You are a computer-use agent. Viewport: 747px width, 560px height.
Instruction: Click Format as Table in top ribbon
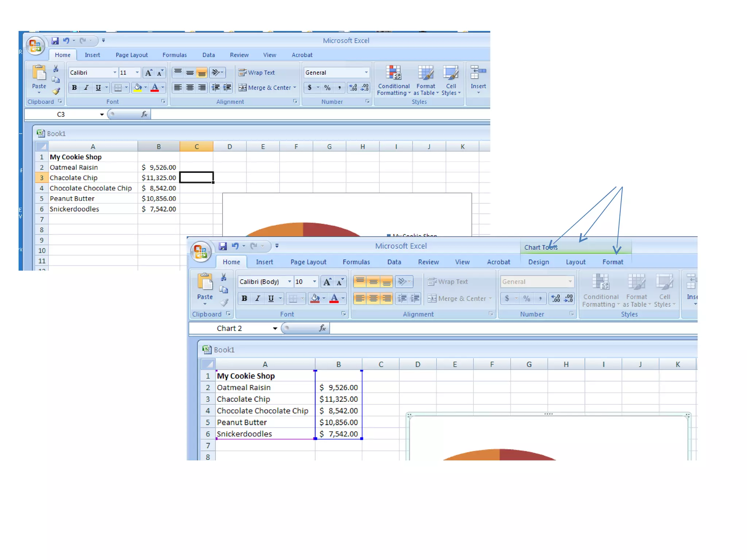pyautogui.click(x=425, y=73)
